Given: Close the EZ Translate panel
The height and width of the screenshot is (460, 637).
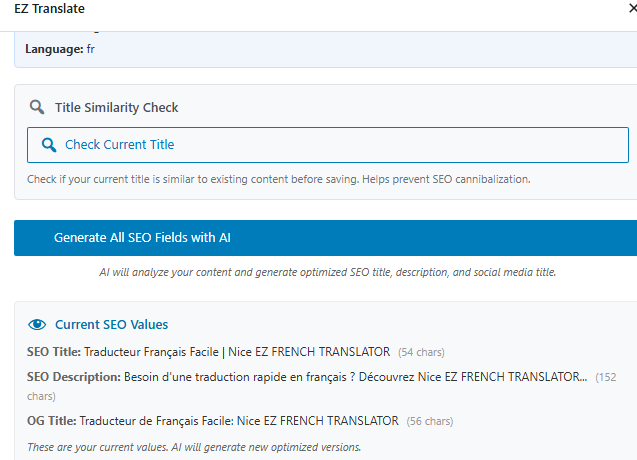Looking at the screenshot, I should 633,8.
